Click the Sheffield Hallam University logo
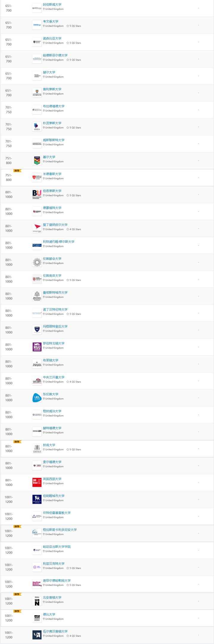 click(x=37, y=584)
